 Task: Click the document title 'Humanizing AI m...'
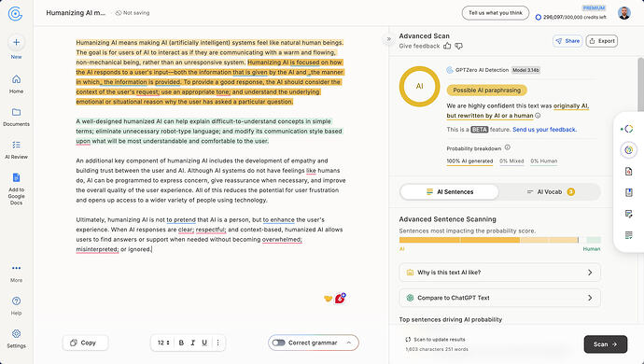pos(76,13)
